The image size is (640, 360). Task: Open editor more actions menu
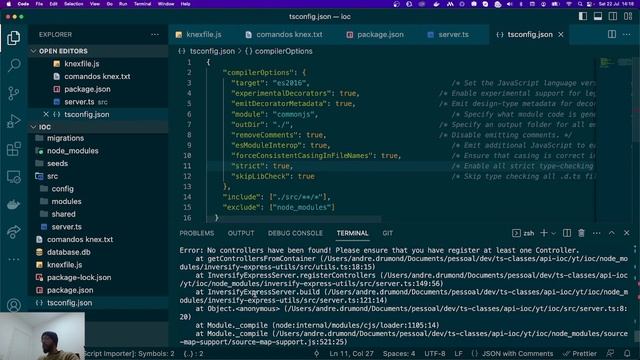point(627,35)
